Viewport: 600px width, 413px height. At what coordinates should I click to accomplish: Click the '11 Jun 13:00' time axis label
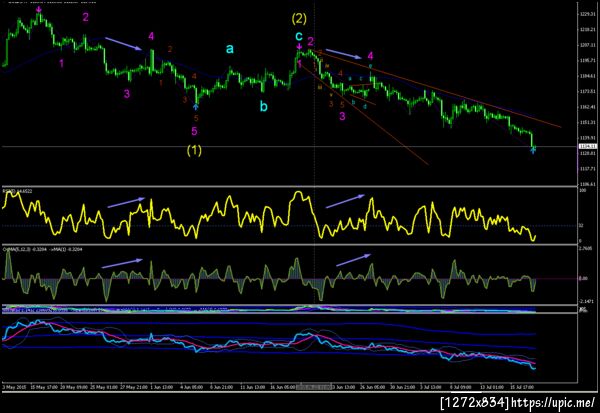(x=252, y=387)
